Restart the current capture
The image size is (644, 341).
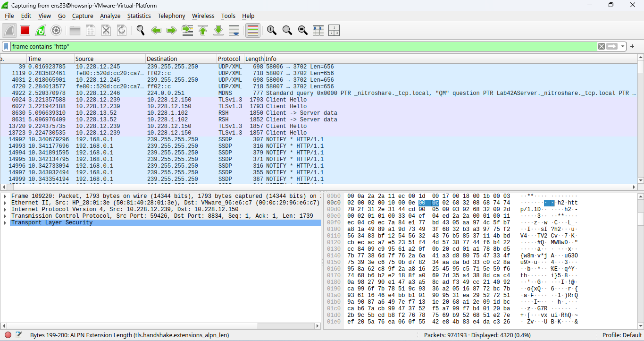[x=41, y=30]
